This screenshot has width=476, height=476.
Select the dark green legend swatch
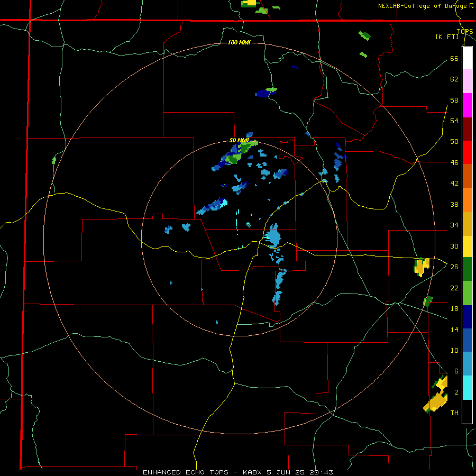tap(467, 269)
